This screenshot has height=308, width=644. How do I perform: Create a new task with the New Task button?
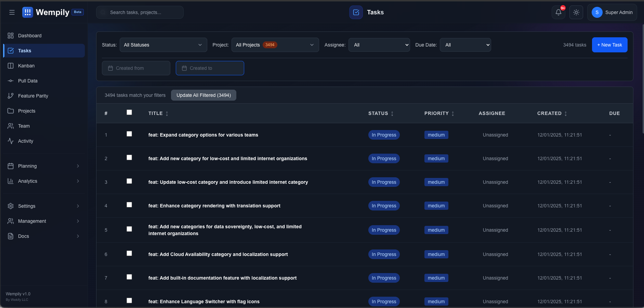point(609,45)
